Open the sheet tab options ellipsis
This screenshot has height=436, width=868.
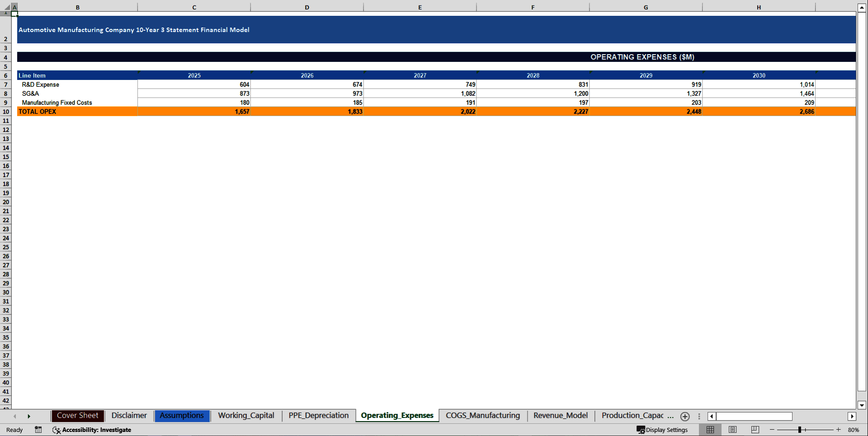(x=699, y=416)
